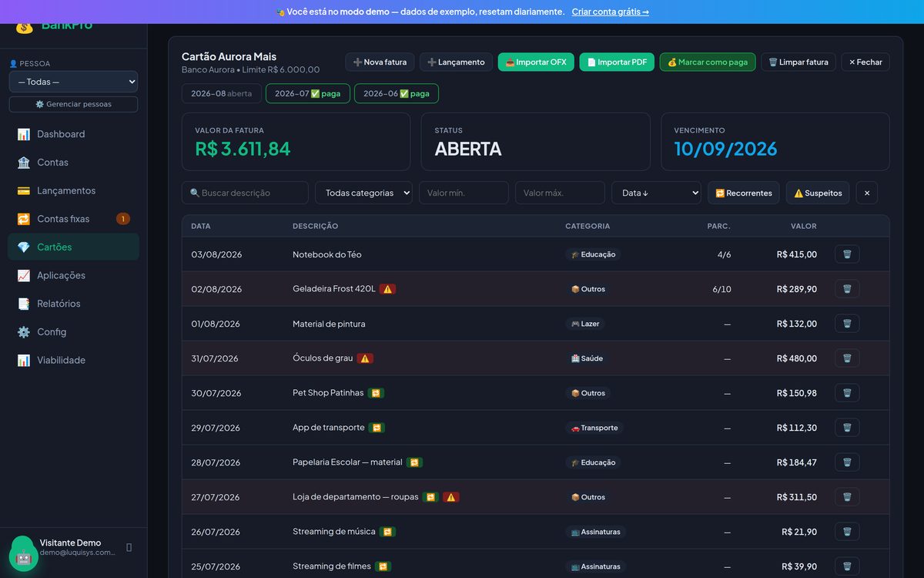Viewport: 924px width, 578px height.
Task: Click Limpar fatura
Action: click(x=798, y=62)
